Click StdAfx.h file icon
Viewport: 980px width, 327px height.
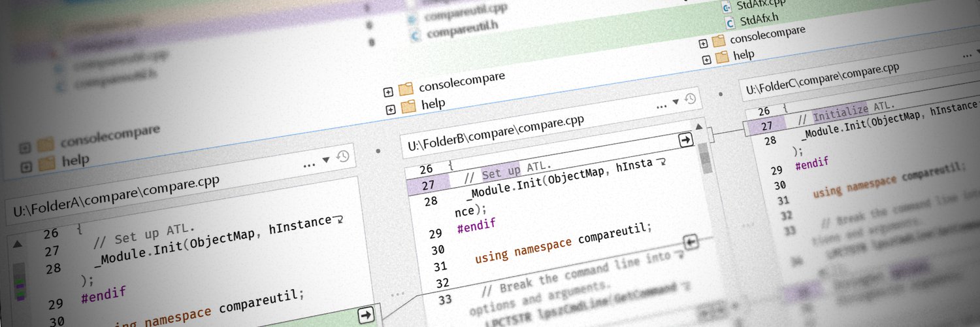[730, 24]
